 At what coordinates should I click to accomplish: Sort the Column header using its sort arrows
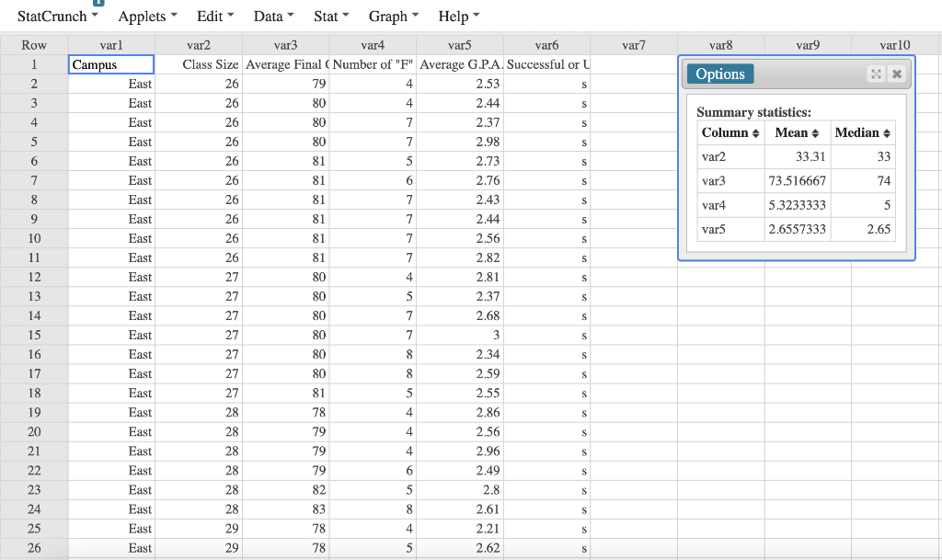(x=756, y=132)
